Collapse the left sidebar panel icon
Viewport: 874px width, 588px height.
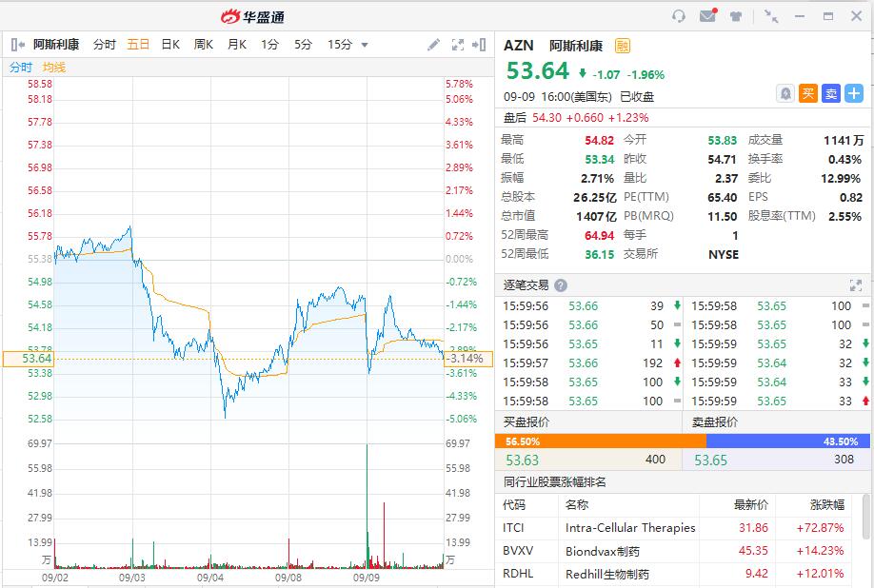pos(18,45)
